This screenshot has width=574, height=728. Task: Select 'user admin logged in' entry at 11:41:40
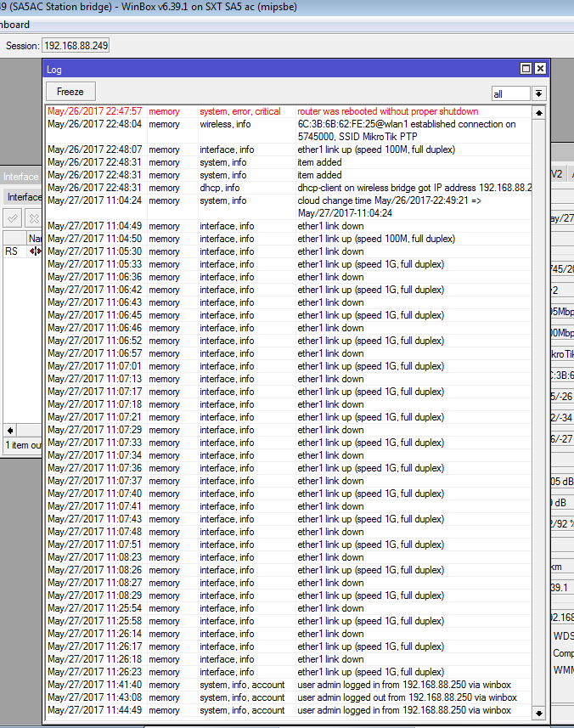click(x=289, y=685)
